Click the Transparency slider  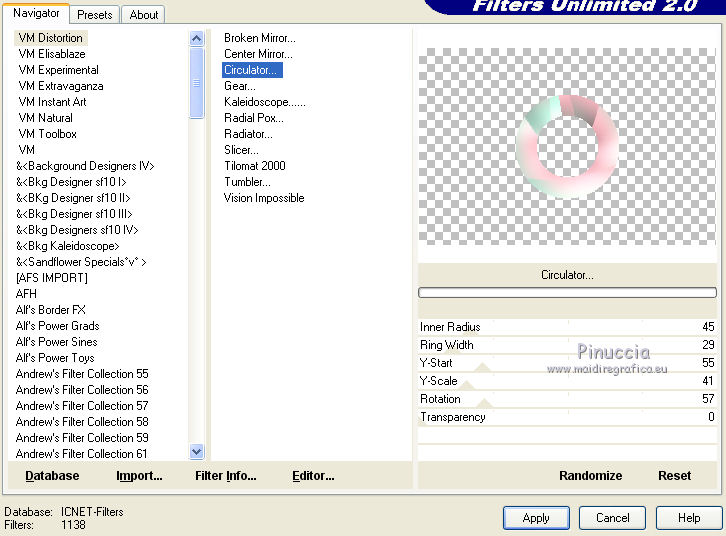click(x=567, y=417)
